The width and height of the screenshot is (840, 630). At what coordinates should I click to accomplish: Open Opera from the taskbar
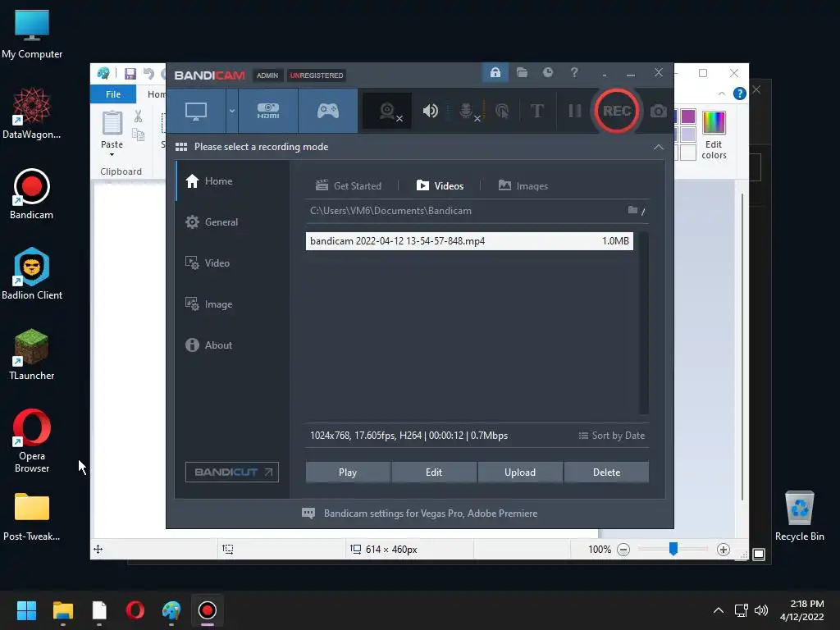coord(135,610)
